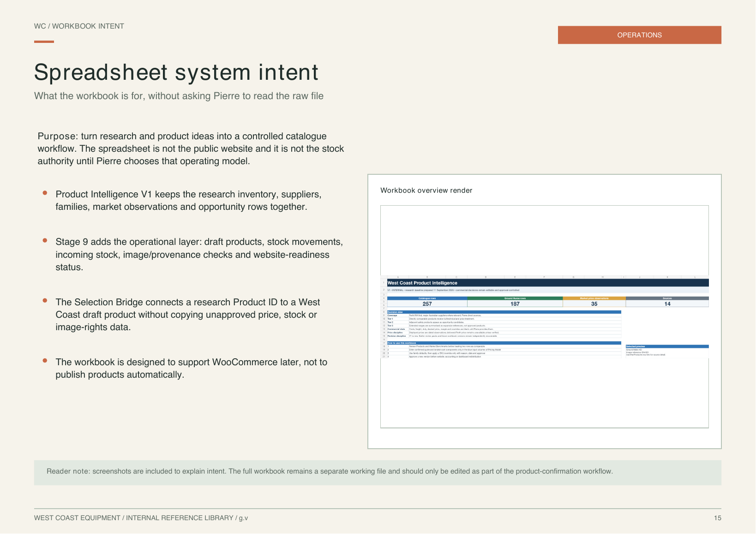Click the 'Decision view' section bar in the render
Viewport: 756px width, 534px height.
pyautogui.click(x=504, y=312)
